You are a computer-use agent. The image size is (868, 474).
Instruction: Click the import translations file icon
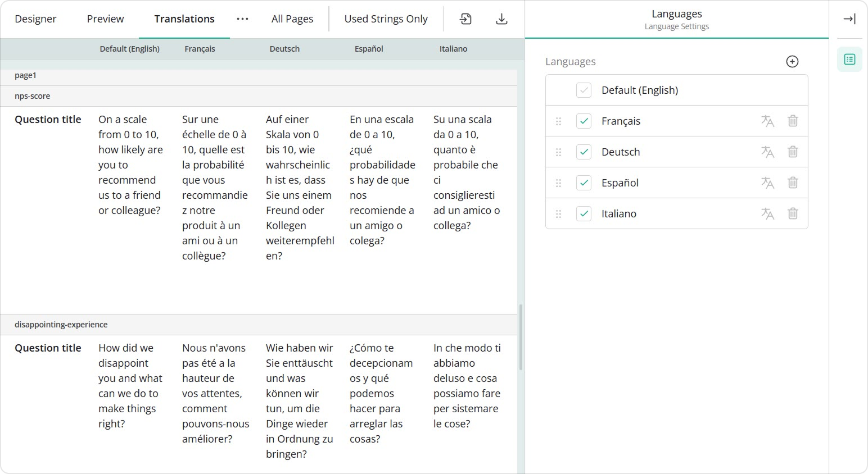coord(465,19)
